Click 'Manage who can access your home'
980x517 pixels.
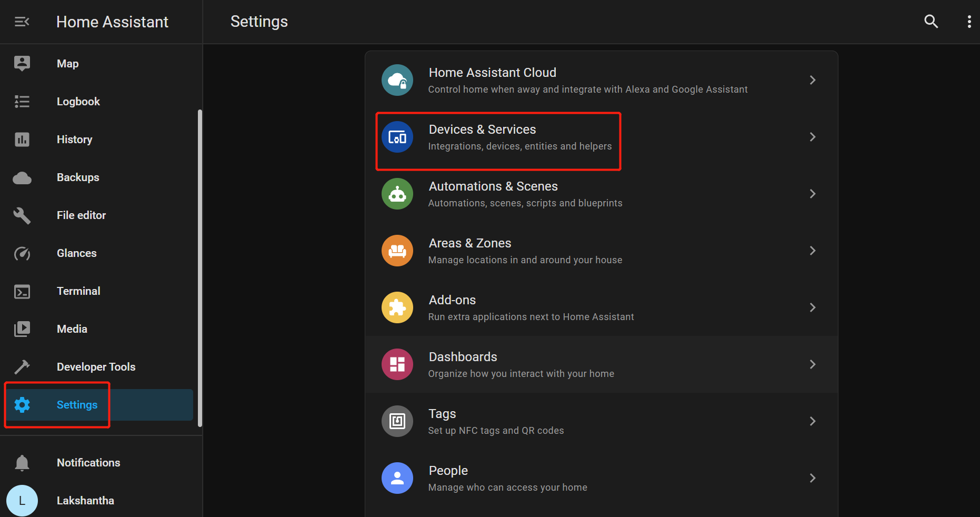point(508,488)
